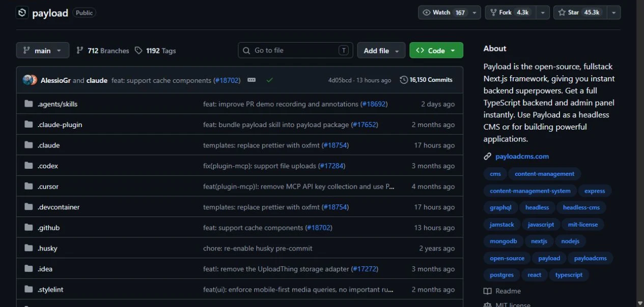Screen dimensions: 644x307
Task: Click the folder icon for .agents/skills
Action: (x=29, y=104)
